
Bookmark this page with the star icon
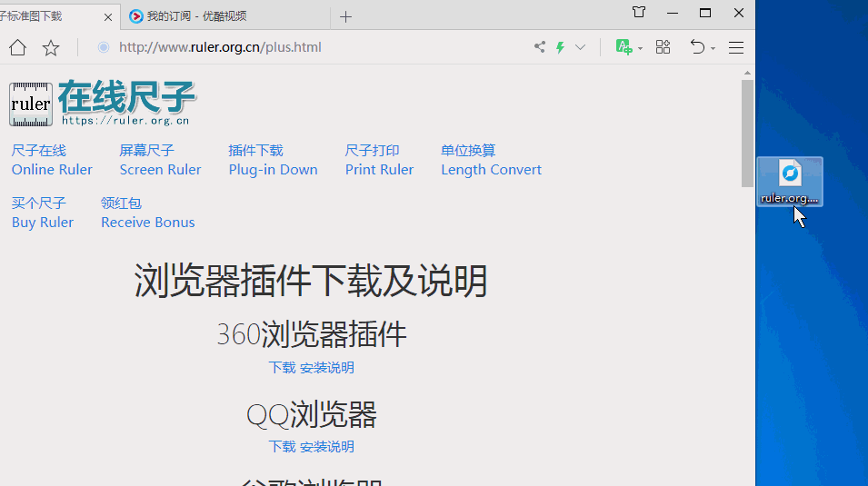[51, 47]
